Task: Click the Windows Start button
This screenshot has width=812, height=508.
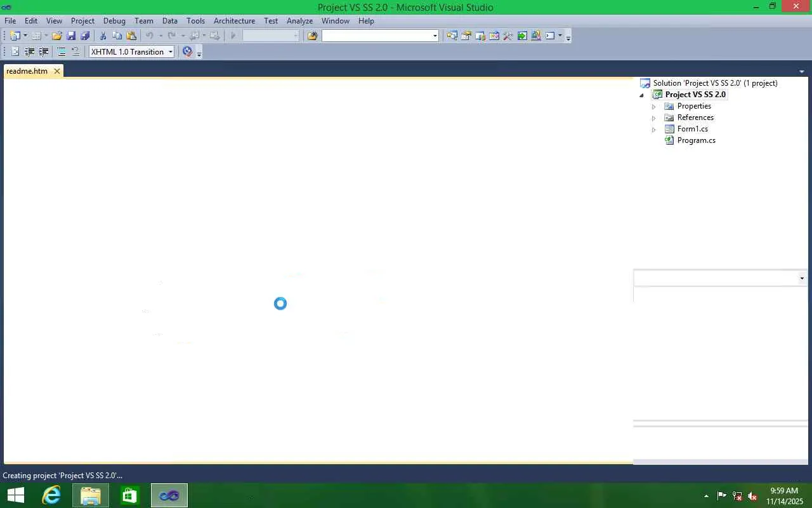Action: coord(16,495)
